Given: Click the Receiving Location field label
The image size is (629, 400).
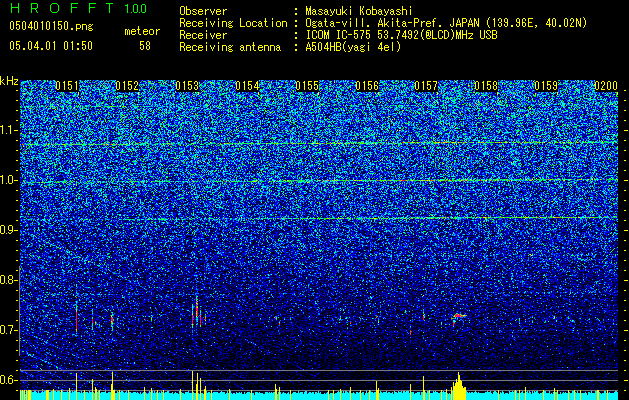Looking at the screenshot, I should tap(233, 24).
